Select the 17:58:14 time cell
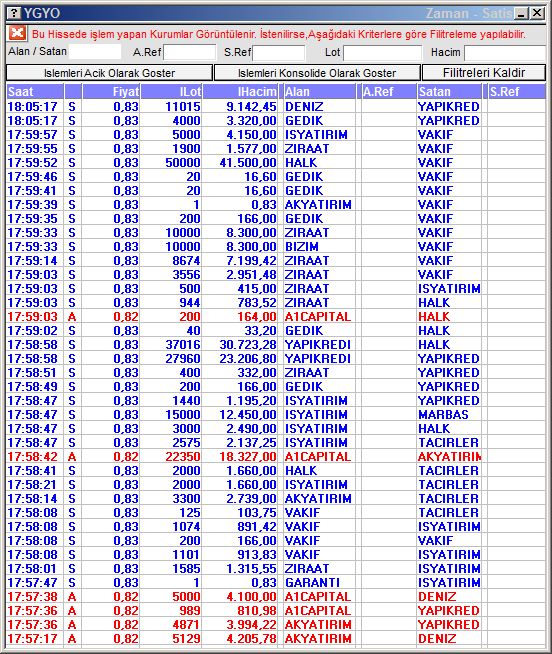The width and height of the screenshot is (552, 654). click(32, 498)
